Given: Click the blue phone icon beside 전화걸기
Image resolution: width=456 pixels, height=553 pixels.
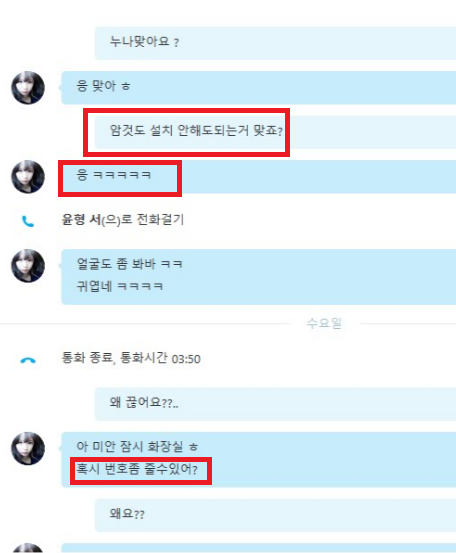Looking at the screenshot, I should coord(28,221).
